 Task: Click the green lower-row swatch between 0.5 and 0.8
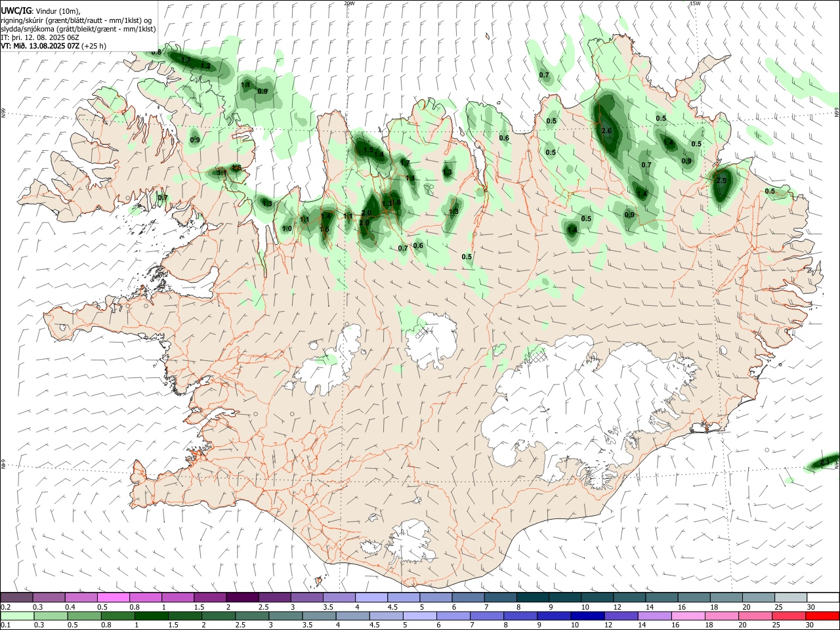[84, 616]
